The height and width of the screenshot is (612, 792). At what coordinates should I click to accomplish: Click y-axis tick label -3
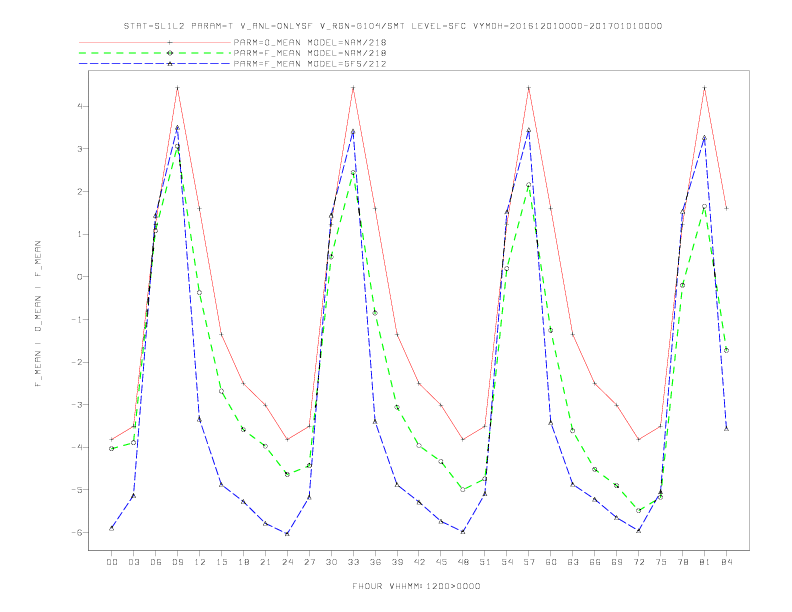point(76,404)
